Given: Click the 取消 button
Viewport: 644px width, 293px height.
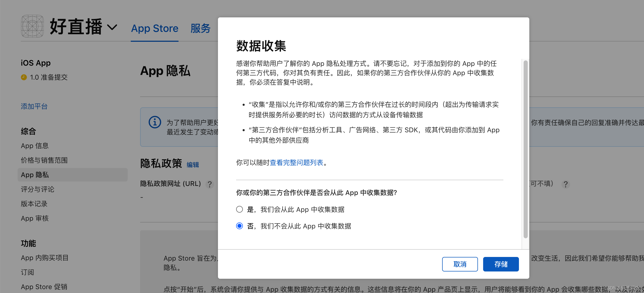Looking at the screenshot, I should coord(460,264).
